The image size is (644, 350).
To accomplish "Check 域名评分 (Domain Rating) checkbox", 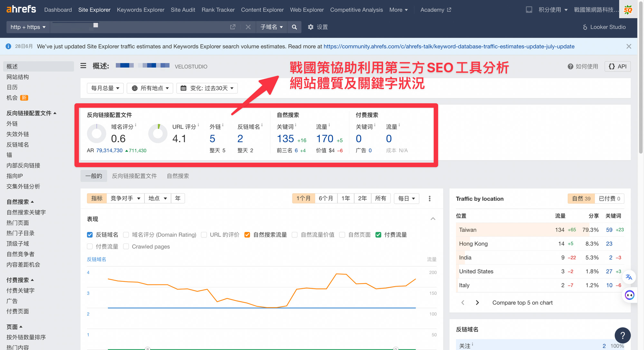I will [126, 235].
